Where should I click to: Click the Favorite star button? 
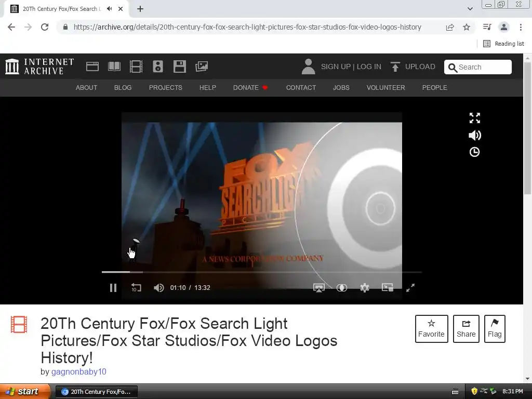pyautogui.click(x=431, y=329)
